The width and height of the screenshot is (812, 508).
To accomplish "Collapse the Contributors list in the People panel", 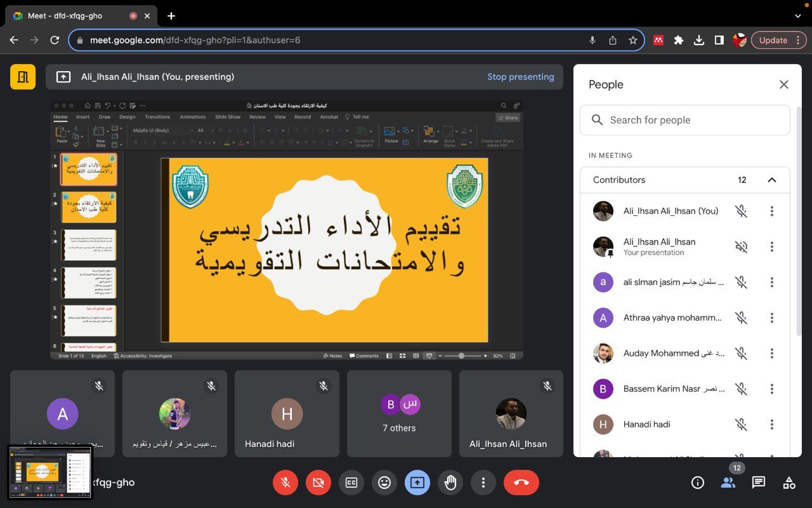I will [772, 180].
